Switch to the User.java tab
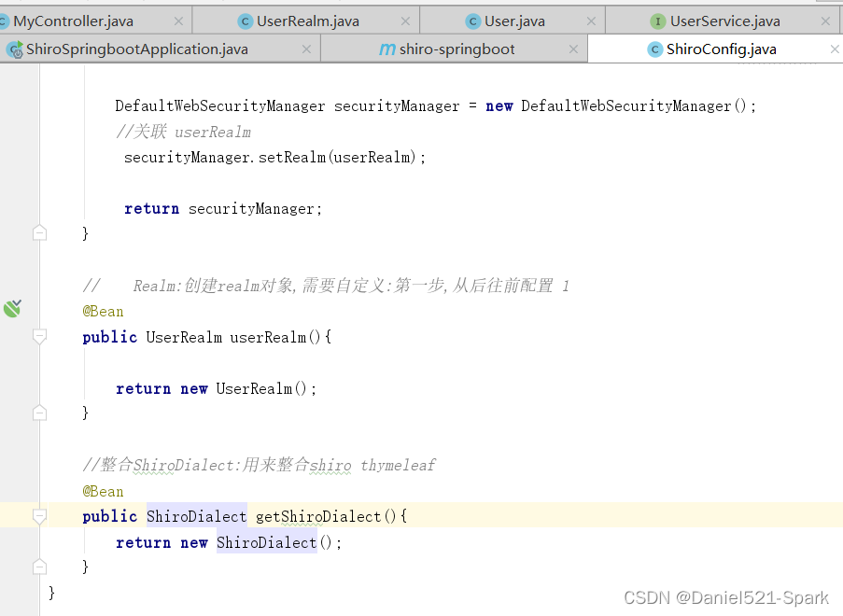Screen dimensions: 843x616 click(x=514, y=21)
